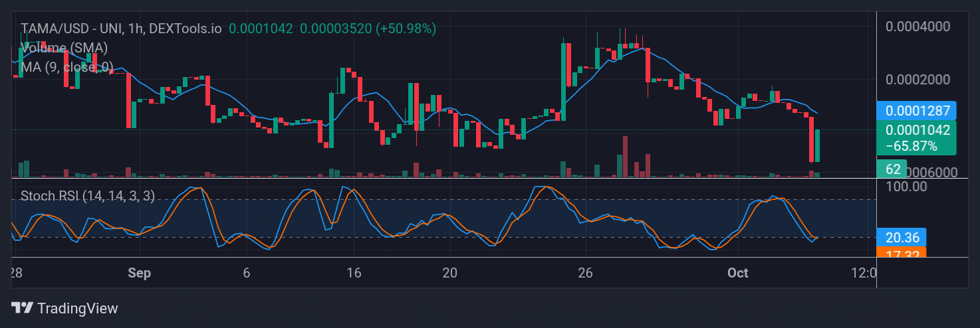Click the +50.98% change value in header
Viewport: 980px width, 328px height.
(406, 29)
